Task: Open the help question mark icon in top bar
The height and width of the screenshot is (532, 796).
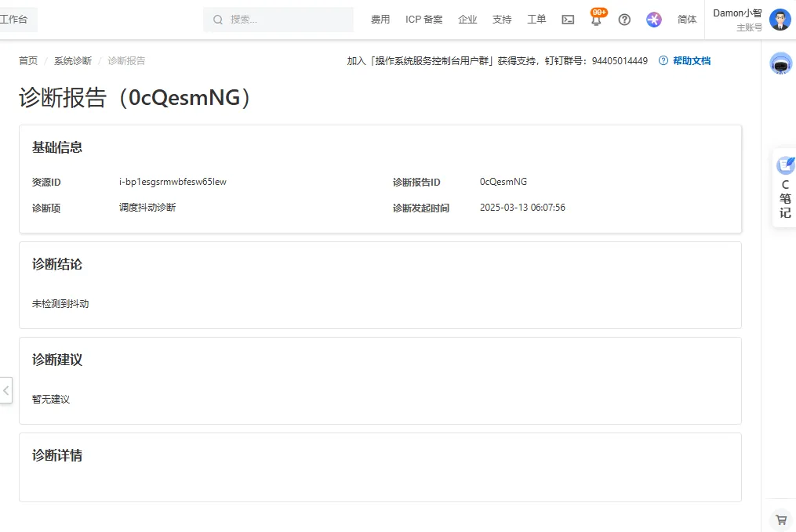Action: point(624,20)
